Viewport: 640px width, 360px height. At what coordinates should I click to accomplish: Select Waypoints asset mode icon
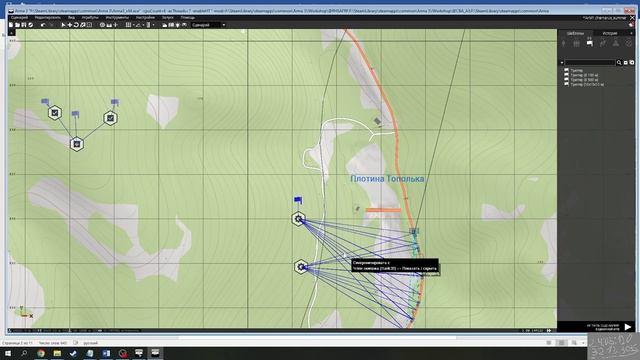(x=602, y=43)
